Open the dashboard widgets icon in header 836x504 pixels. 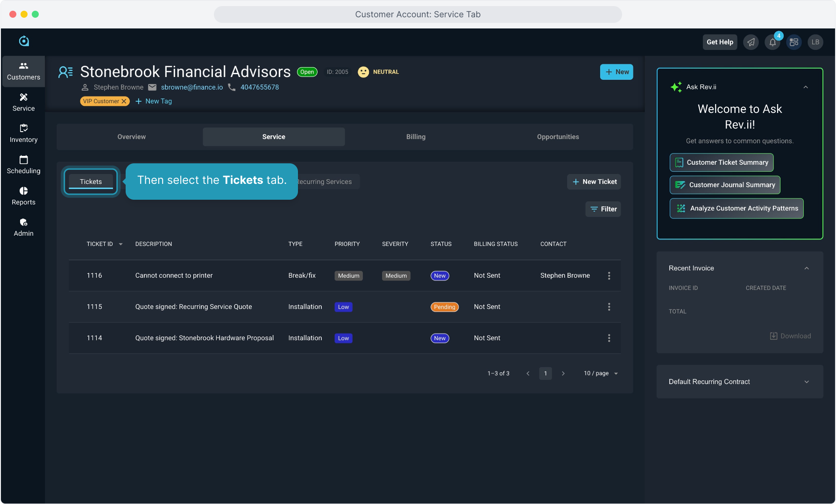pos(794,42)
